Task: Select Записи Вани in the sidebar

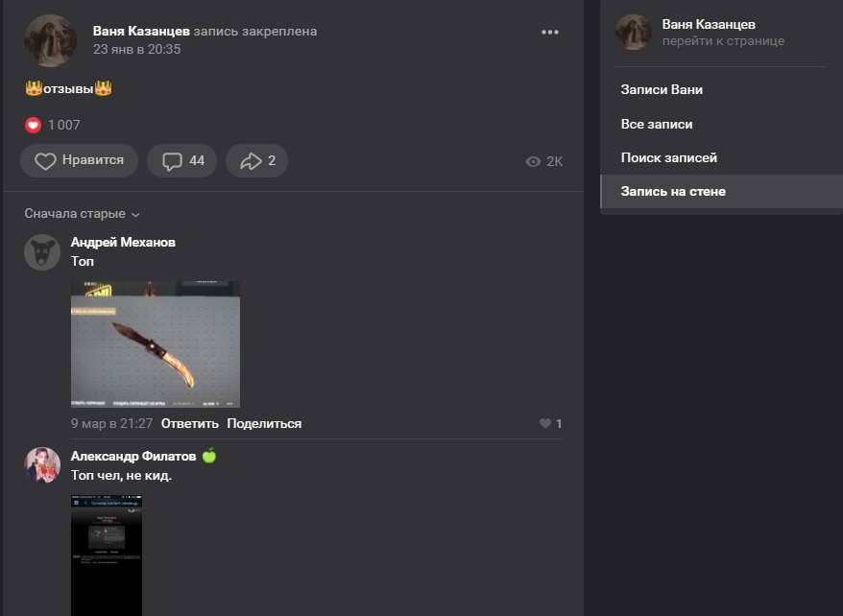Action: [x=662, y=89]
